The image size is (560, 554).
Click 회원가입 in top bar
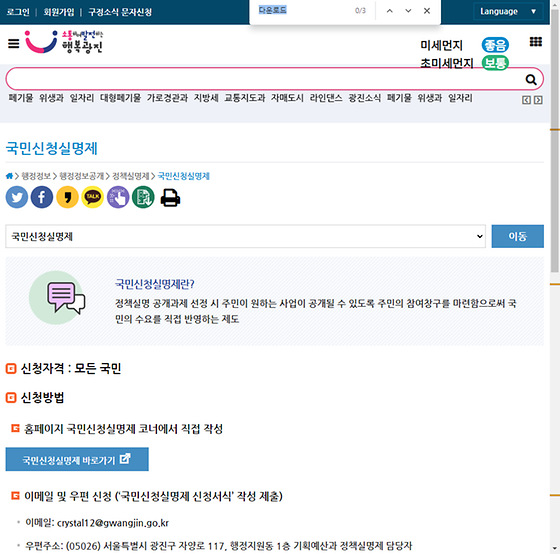click(x=59, y=12)
